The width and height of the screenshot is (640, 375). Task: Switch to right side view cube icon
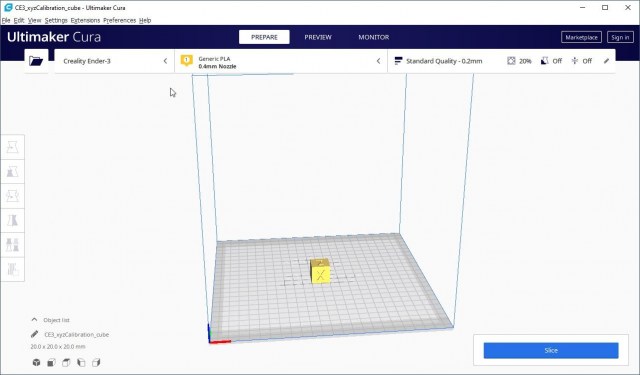pos(96,362)
